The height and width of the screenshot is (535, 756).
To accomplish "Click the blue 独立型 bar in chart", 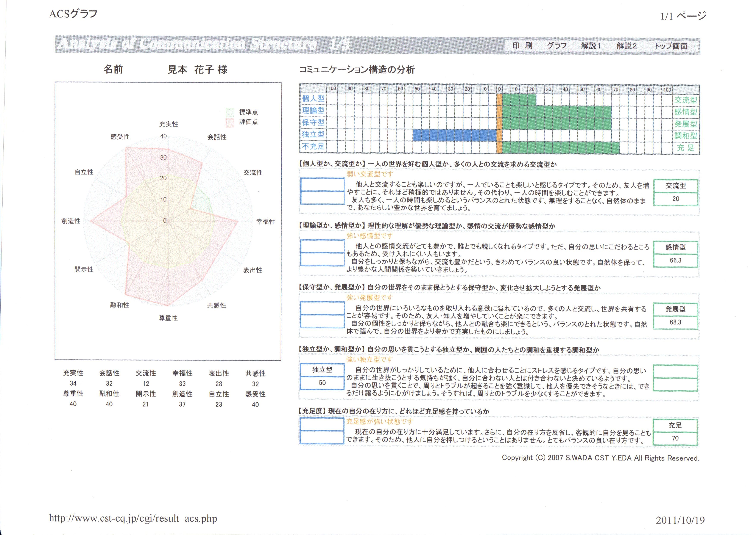I will 454,135.
